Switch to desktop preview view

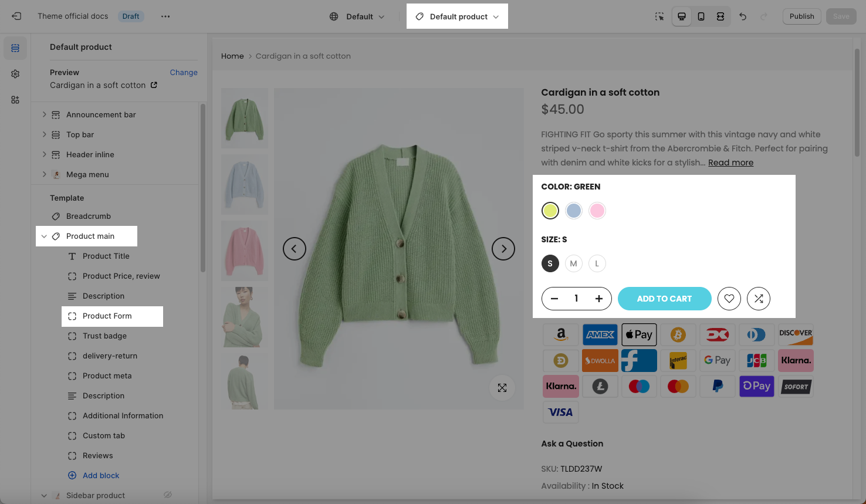tap(682, 16)
